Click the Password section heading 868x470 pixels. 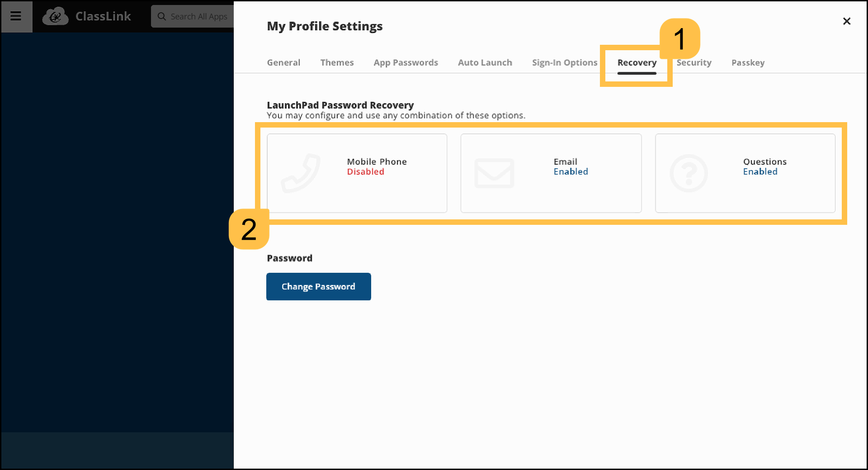point(289,258)
